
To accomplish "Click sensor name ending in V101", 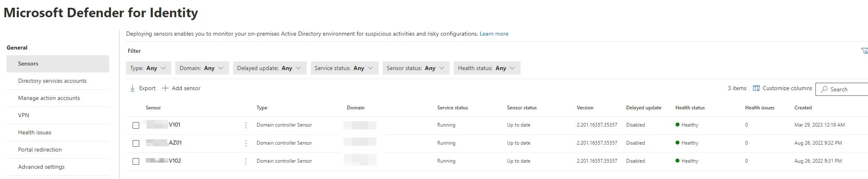I will click(x=163, y=125).
